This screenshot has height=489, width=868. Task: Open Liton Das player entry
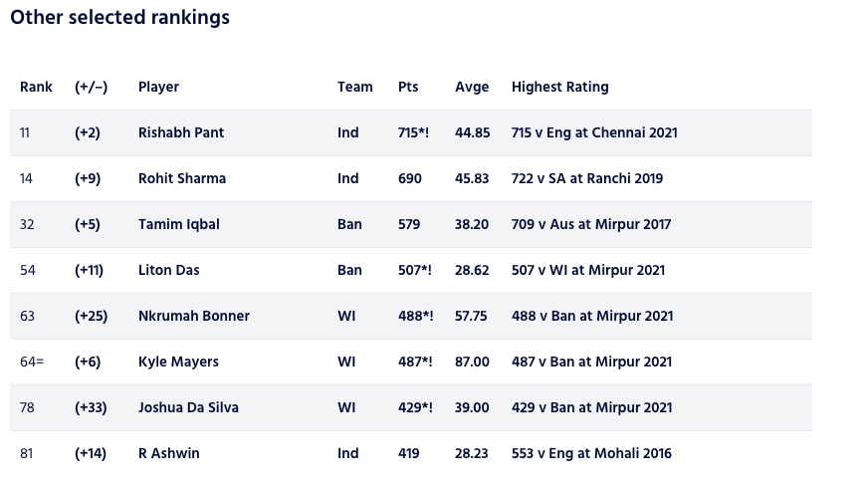167,270
